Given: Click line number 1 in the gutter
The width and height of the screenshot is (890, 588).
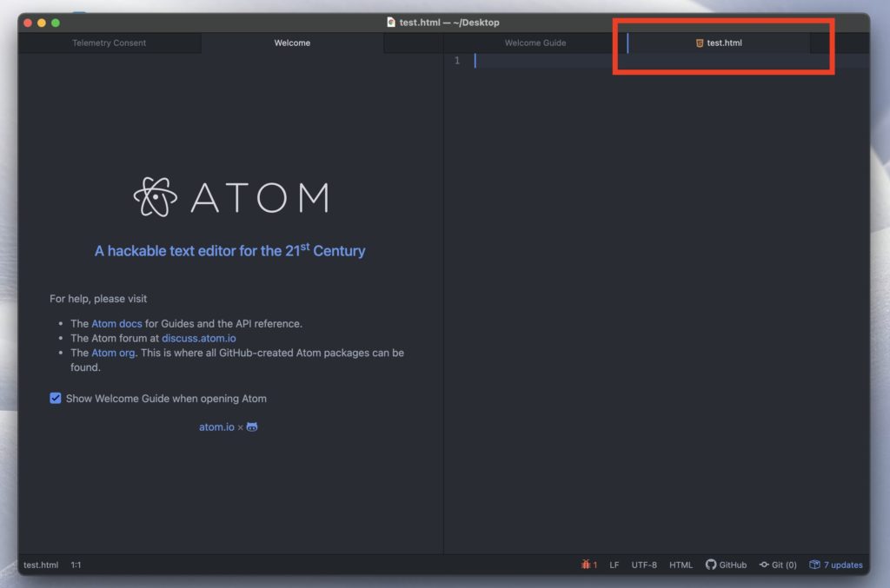Looking at the screenshot, I should pos(457,61).
